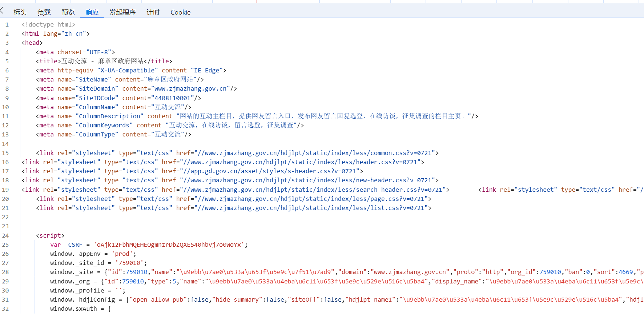644x314 pixels.
Task: Click the <!doctype html> line
Action: pos(48,24)
